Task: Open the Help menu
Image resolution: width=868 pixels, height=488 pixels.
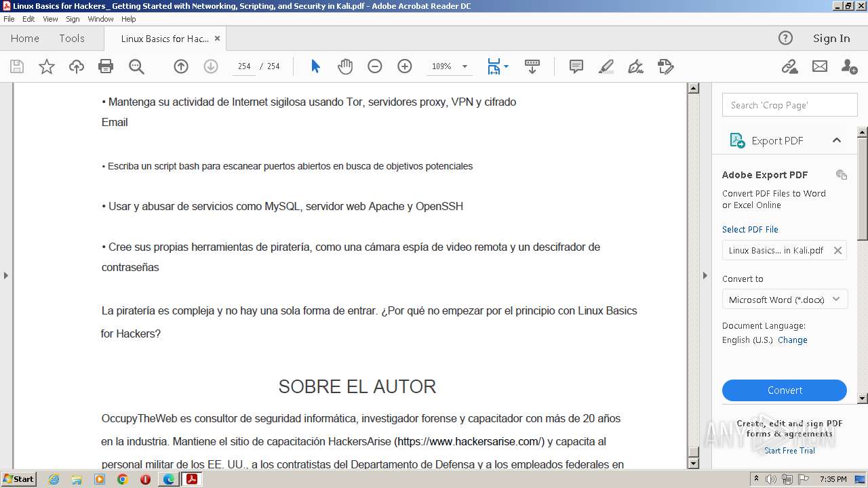Action: coord(129,19)
